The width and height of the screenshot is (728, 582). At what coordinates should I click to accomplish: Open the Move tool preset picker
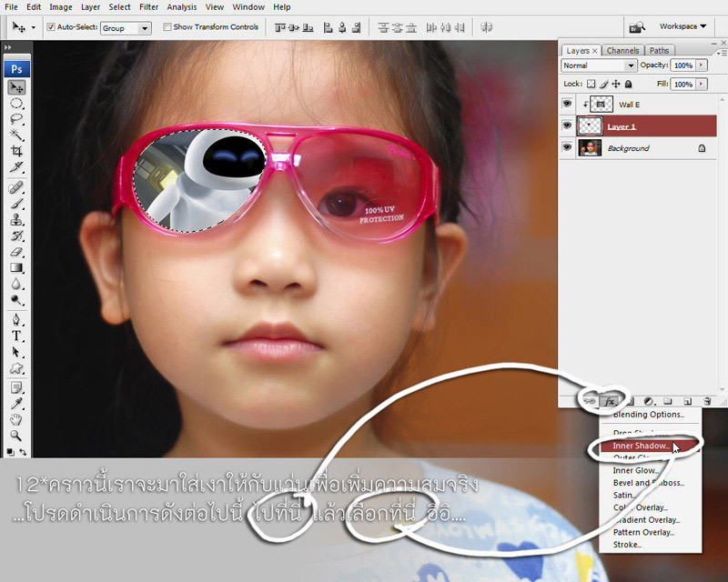33,28
